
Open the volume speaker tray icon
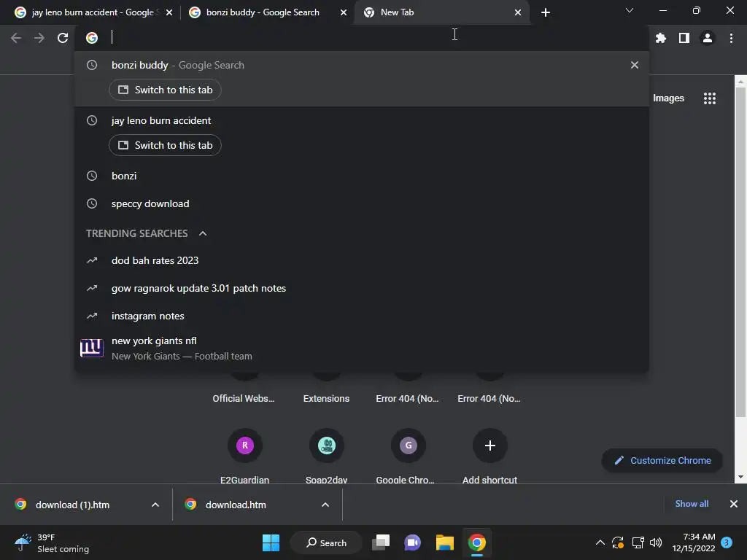click(x=656, y=542)
